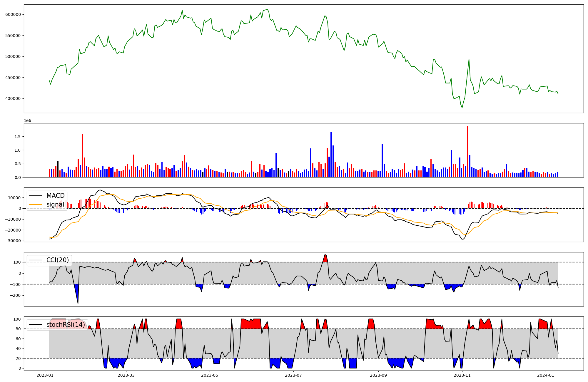Select the 2024-01 x-axis date label

pos(546,375)
